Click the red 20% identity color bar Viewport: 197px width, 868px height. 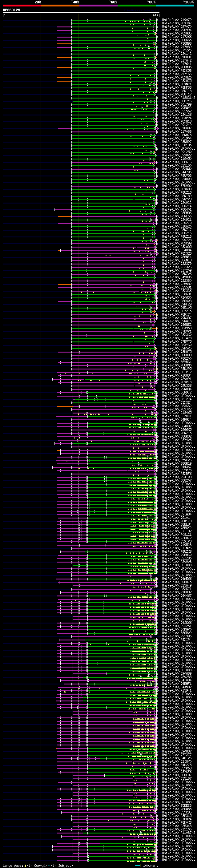[x=22, y=6]
